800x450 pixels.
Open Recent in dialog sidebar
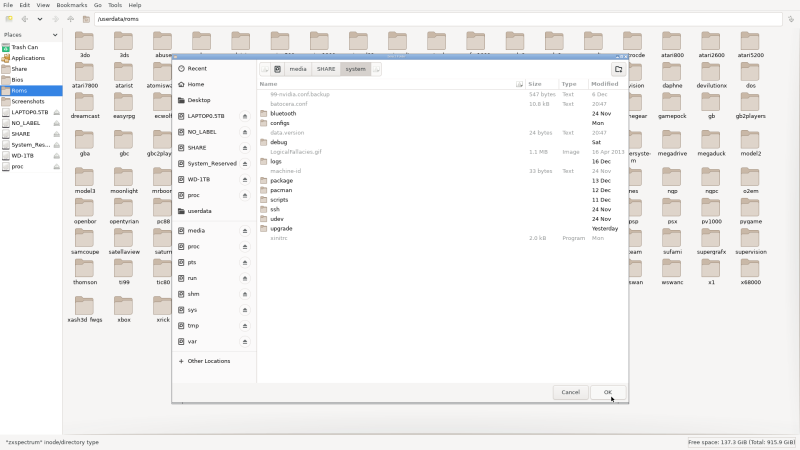[x=214, y=68]
